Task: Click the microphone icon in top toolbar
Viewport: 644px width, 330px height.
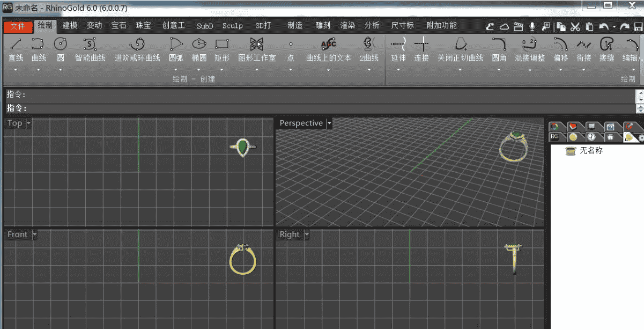Action: tap(532, 26)
